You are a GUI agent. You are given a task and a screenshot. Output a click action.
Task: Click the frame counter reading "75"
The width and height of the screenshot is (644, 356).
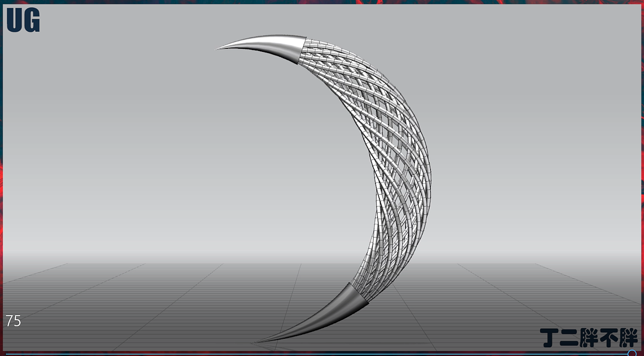pos(14,321)
